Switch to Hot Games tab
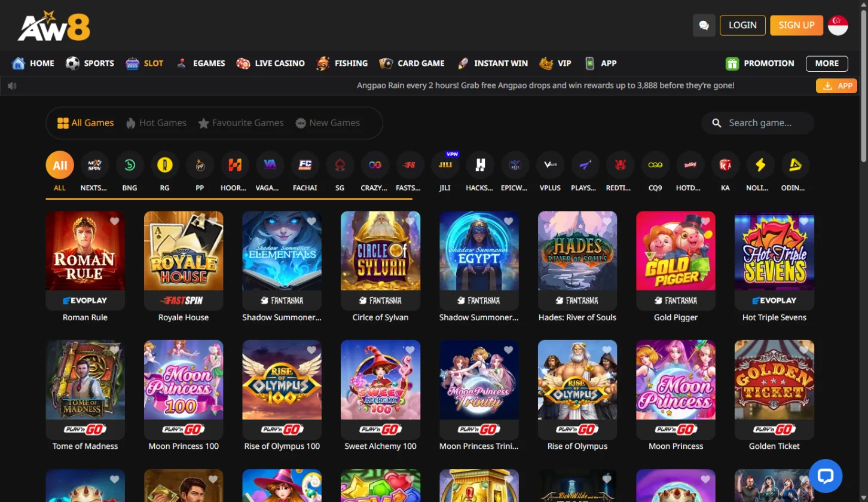The image size is (868, 502). pos(156,123)
